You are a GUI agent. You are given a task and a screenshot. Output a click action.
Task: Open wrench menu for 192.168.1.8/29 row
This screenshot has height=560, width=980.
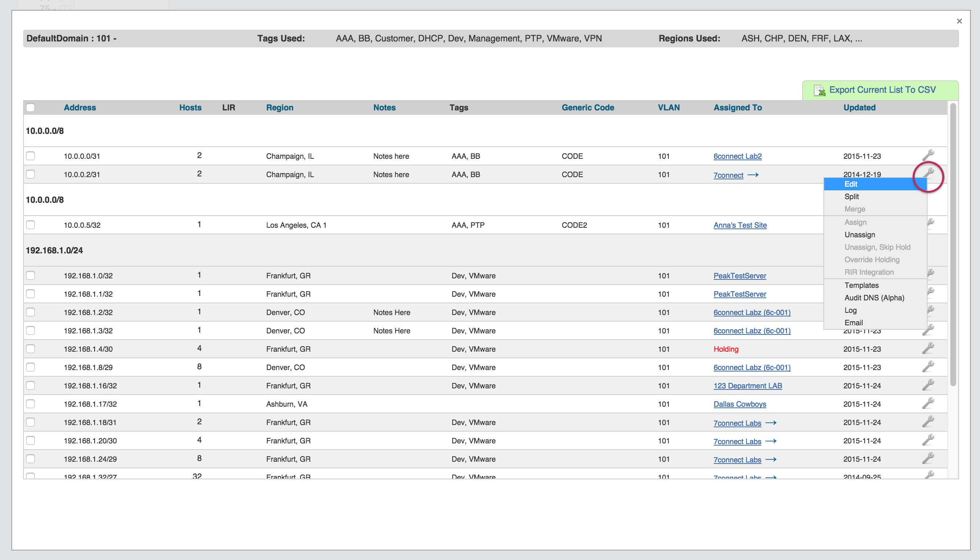pyautogui.click(x=928, y=366)
